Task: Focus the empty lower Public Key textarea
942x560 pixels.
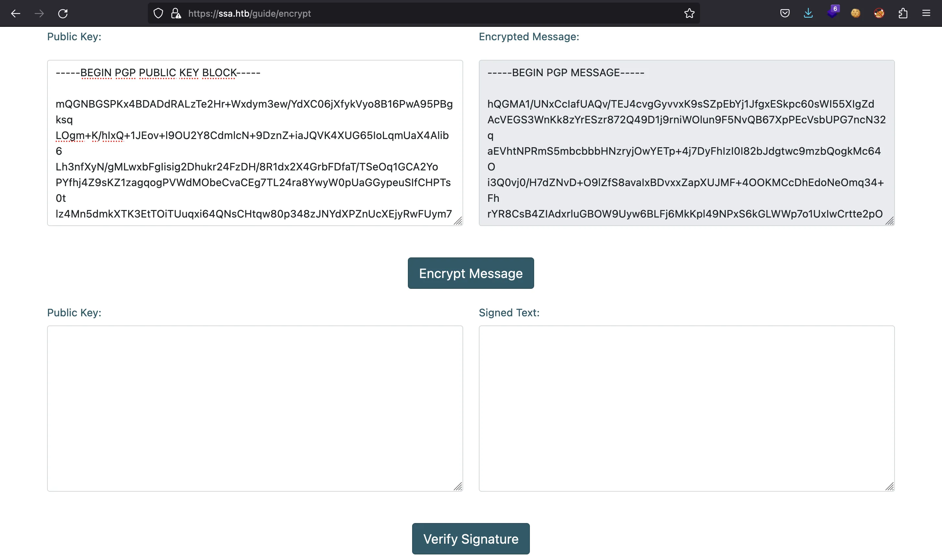Action: click(255, 408)
